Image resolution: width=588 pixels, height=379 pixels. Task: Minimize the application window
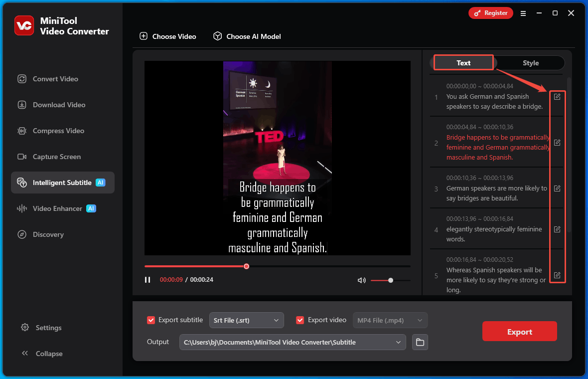[539, 13]
